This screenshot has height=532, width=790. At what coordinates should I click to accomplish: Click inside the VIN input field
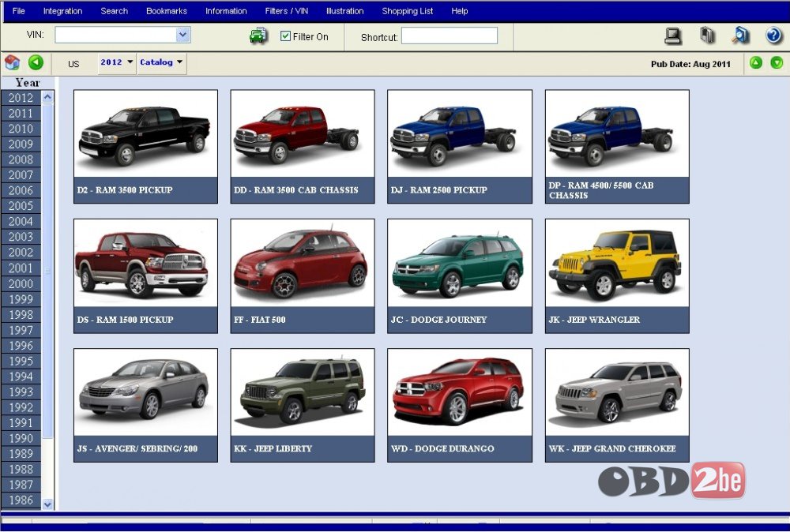pos(116,35)
